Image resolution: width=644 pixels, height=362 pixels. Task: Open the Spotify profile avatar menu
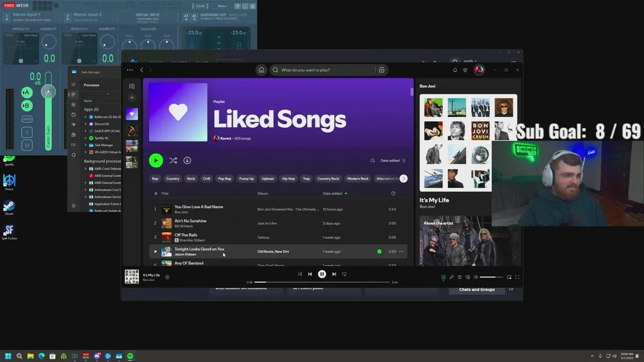point(479,70)
